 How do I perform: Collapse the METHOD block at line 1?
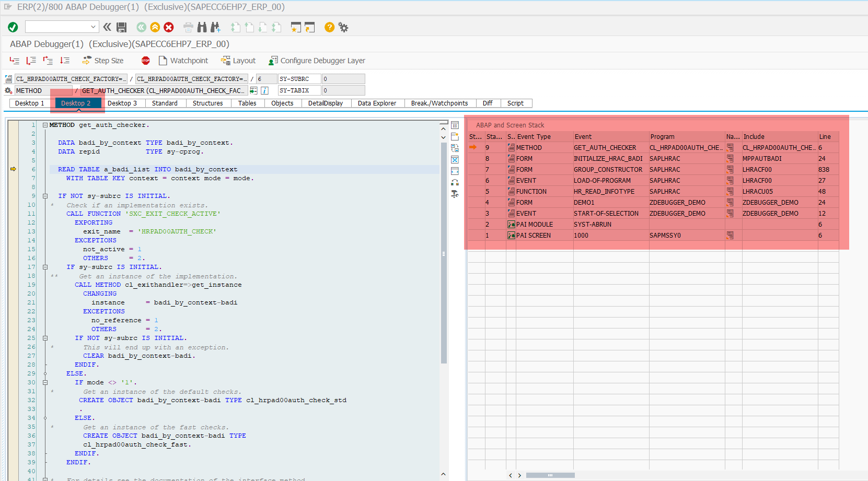(x=44, y=125)
